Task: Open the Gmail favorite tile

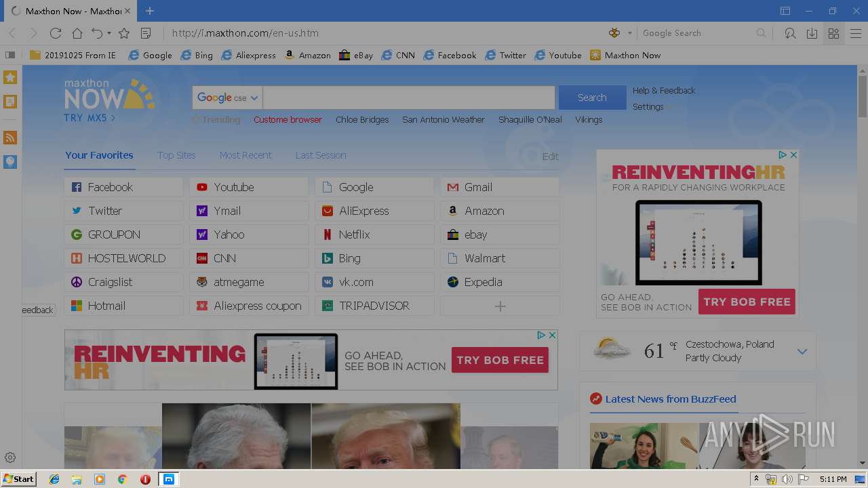Action: pyautogui.click(x=500, y=187)
